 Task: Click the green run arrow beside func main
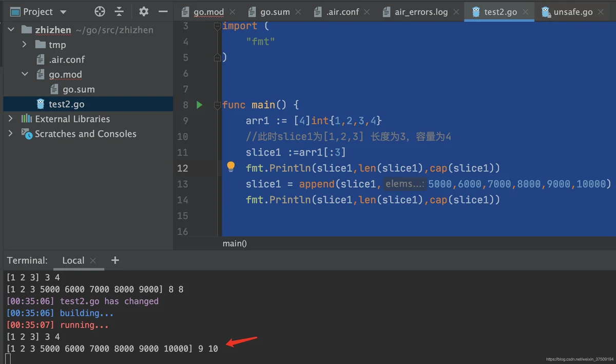coord(200,105)
